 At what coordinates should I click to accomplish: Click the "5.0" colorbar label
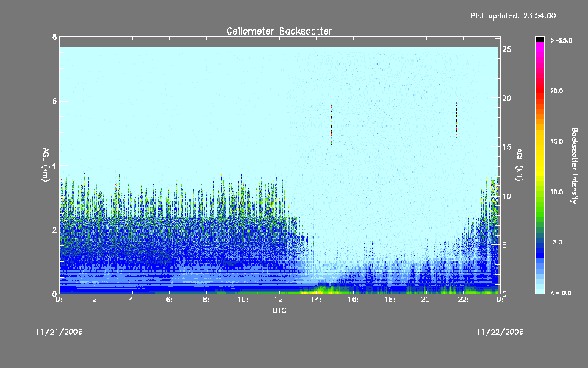pyautogui.click(x=558, y=242)
